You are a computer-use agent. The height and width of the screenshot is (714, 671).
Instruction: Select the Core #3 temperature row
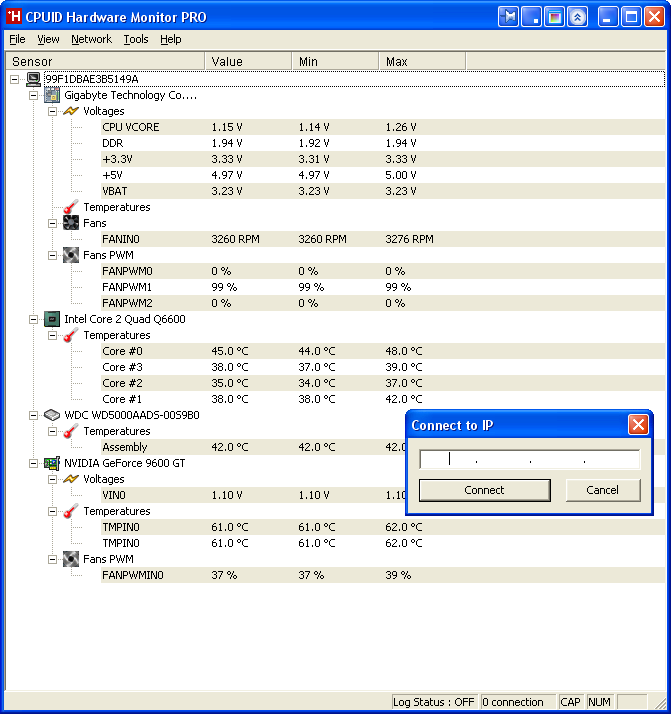point(383,367)
